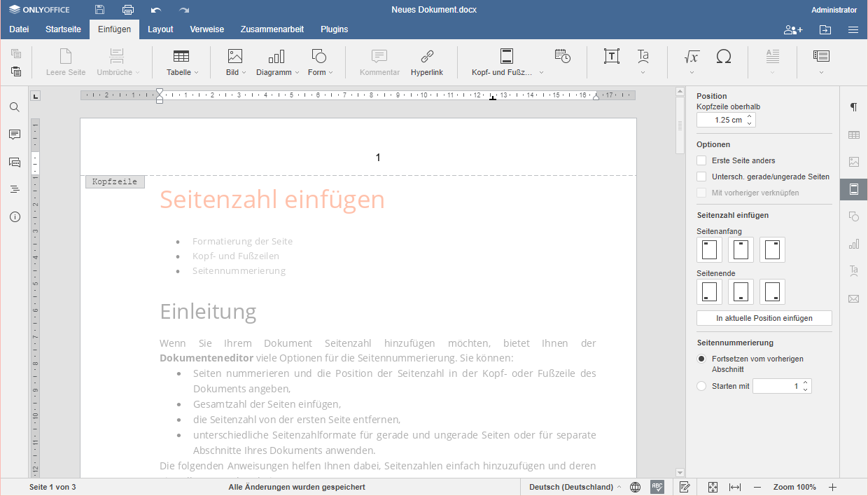Insert a text box
Image resolution: width=868 pixels, height=496 pixels.
coord(612,57)
